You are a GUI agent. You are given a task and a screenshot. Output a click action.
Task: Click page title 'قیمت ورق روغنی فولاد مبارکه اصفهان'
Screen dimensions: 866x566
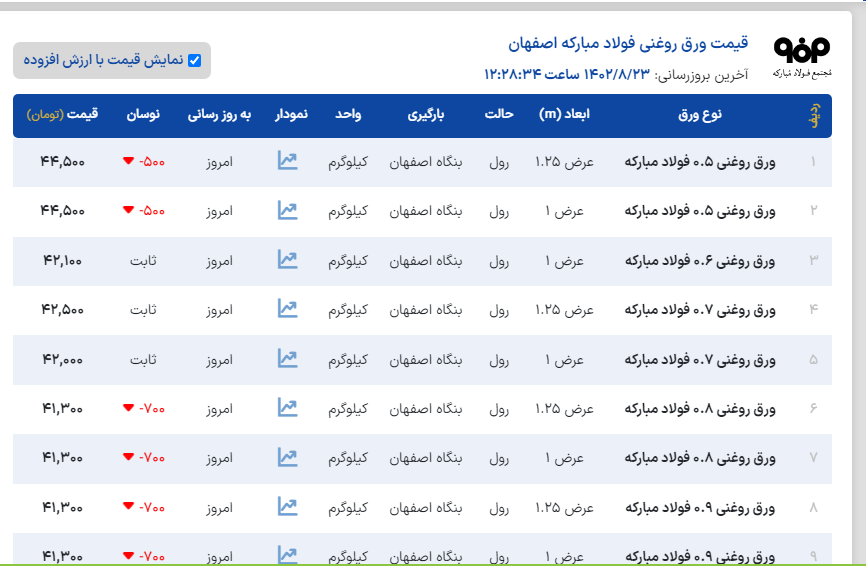627,44
